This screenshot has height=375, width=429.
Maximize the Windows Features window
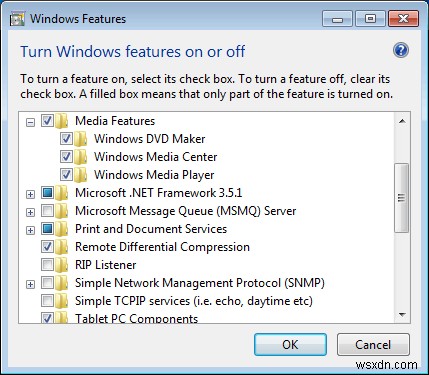370,19
